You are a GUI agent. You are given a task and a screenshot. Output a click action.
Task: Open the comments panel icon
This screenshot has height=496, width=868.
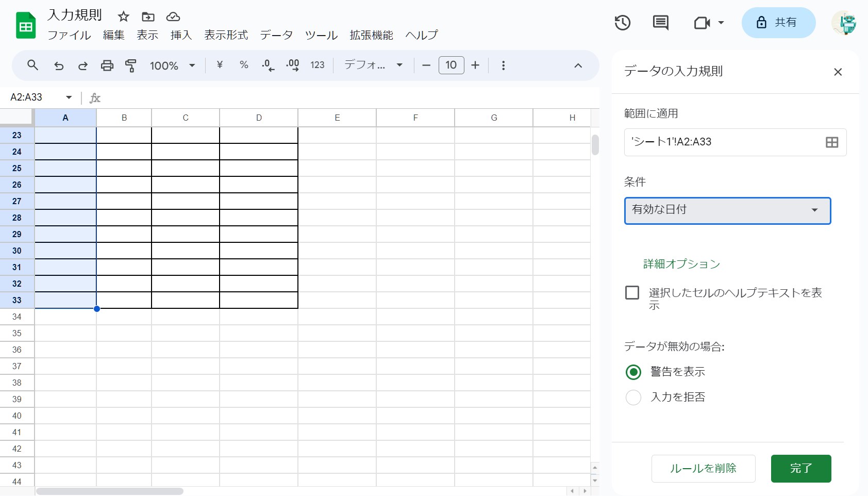[660, 23]
